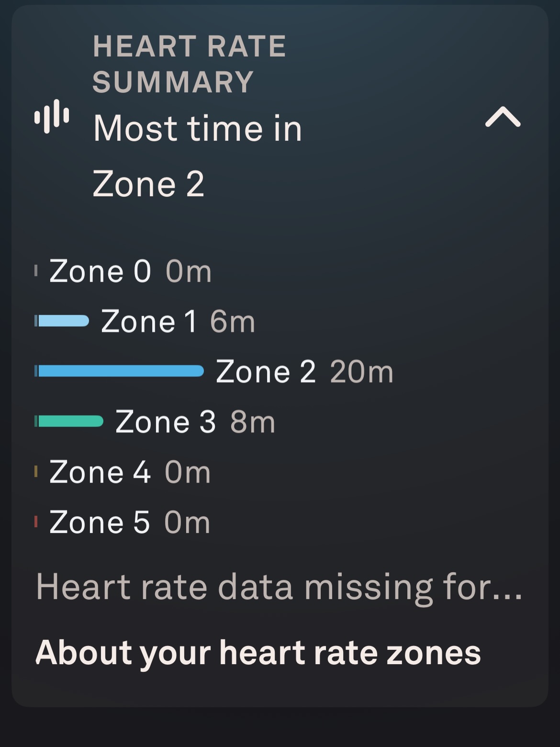560x747 pixels.
Task: Tap the blue Zone 2 bar
Action: pos(121,371)
